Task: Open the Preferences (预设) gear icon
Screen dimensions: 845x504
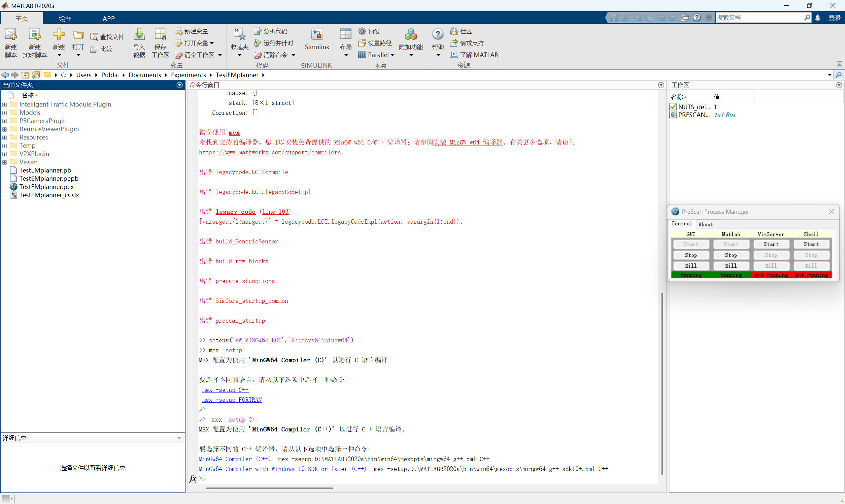Action: click(x=362, y=31)
